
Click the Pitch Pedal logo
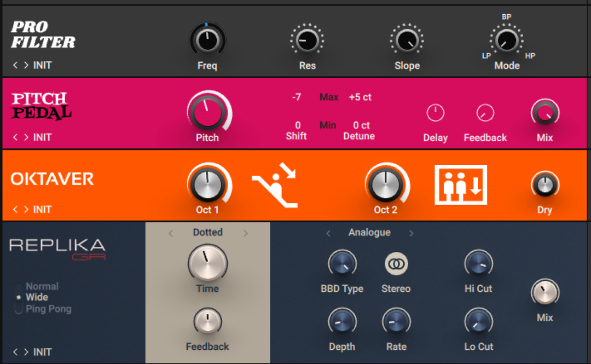[41, 106]
